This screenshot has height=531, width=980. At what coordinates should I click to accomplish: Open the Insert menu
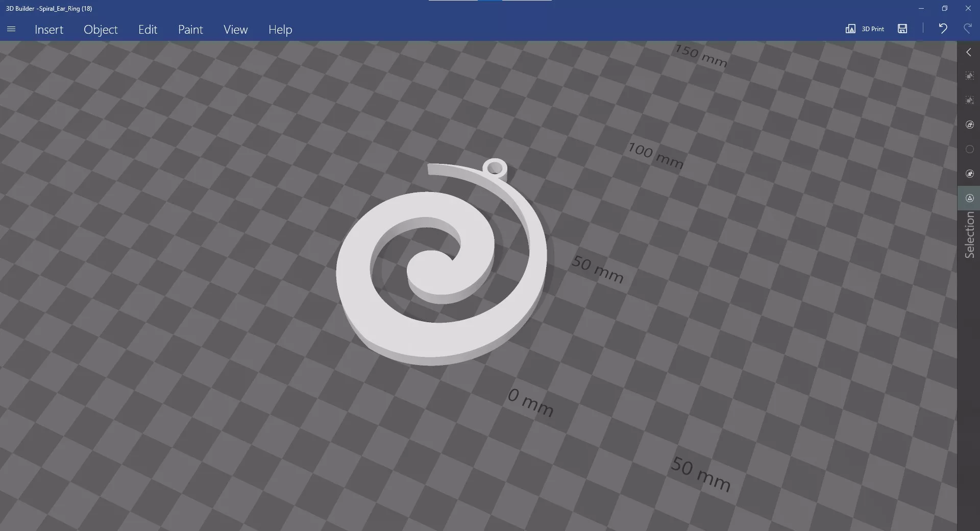tap(49, 30)
